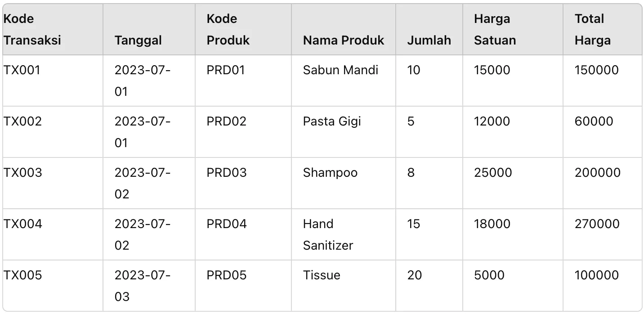Viewport: 644px width, 314px height.
Task: Click the Shampoo product cell
Action: 330,173
